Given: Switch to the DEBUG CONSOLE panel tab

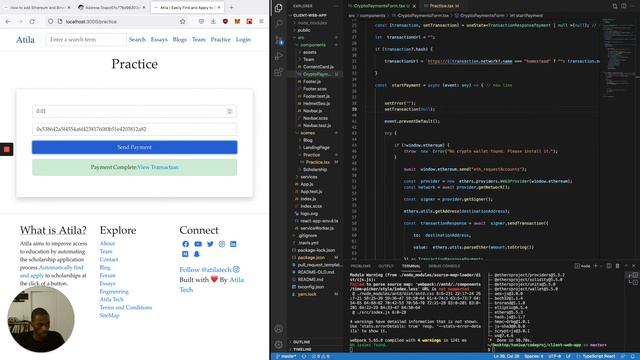Looking at the screenshot, I should 444,266.
